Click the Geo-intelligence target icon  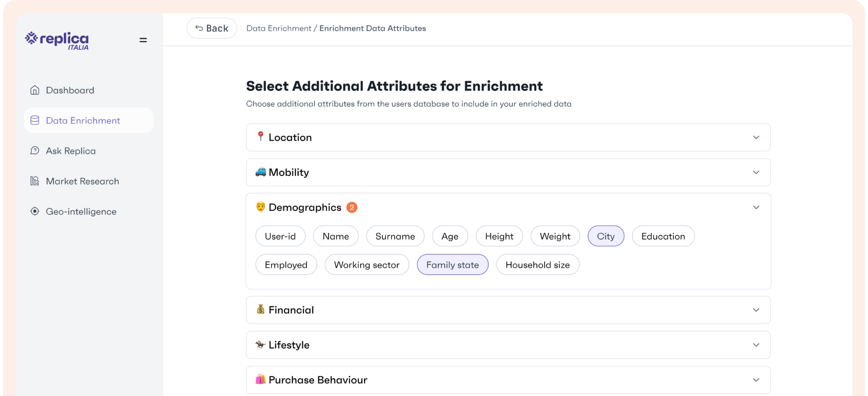click(35, 211)
